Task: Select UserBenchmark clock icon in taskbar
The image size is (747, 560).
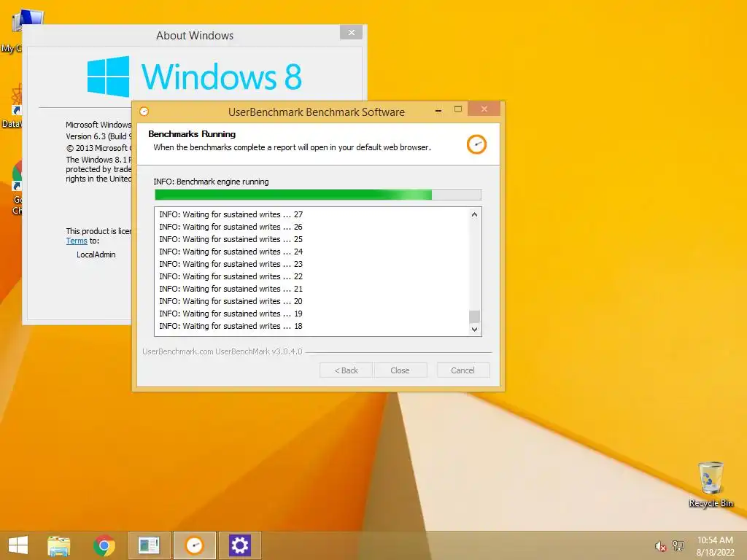Action: point(194,545)
